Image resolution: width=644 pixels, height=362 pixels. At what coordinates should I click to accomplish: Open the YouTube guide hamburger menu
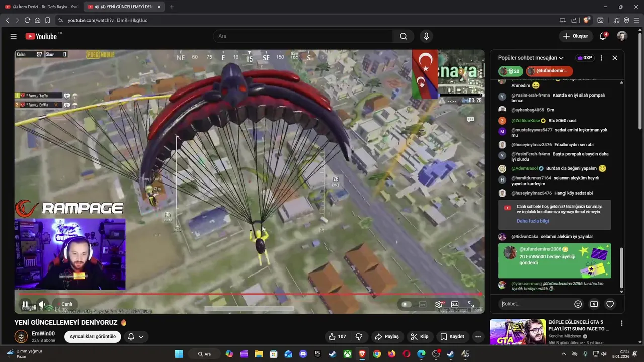coord(14,36)
